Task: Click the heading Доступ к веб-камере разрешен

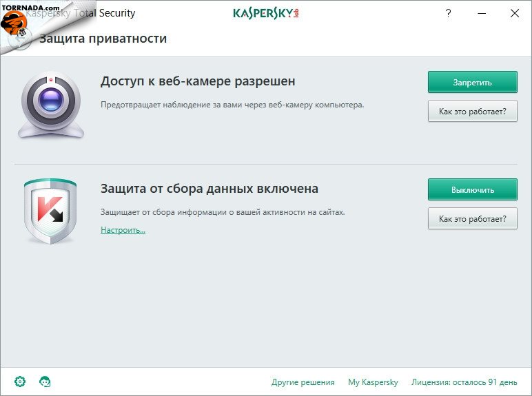Action: (x=198, y=81)
